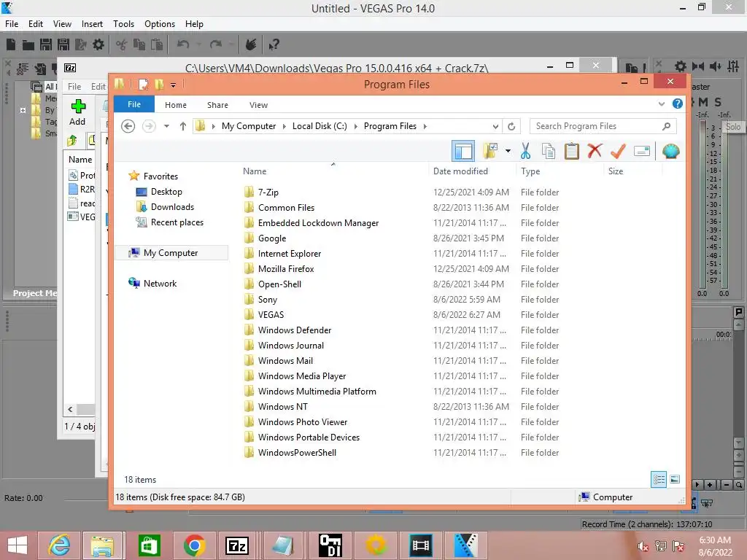Viewport: 747px width, 560px height.
Task: Toggle the Dim Output speaker icon
Action: coord(716,66)
